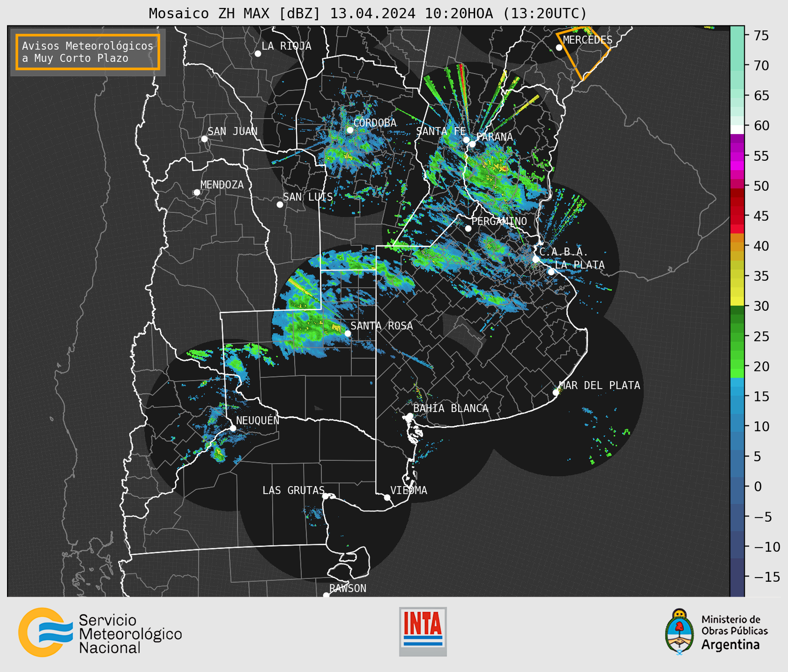The height and width of the screenshot is (672, 788).
Task: Click the Mar del Plata city marker dot
Action: 556,393
